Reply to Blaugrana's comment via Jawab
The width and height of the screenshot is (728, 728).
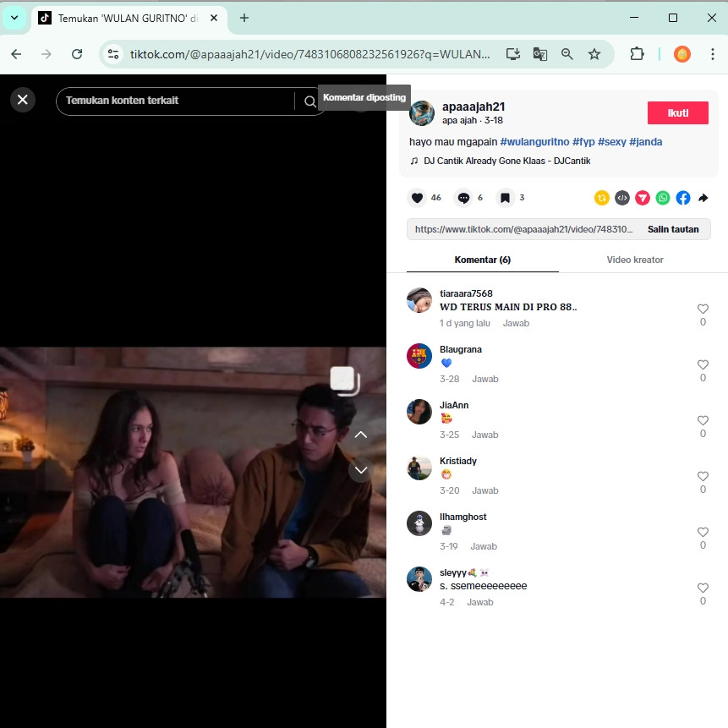(485, 379)
